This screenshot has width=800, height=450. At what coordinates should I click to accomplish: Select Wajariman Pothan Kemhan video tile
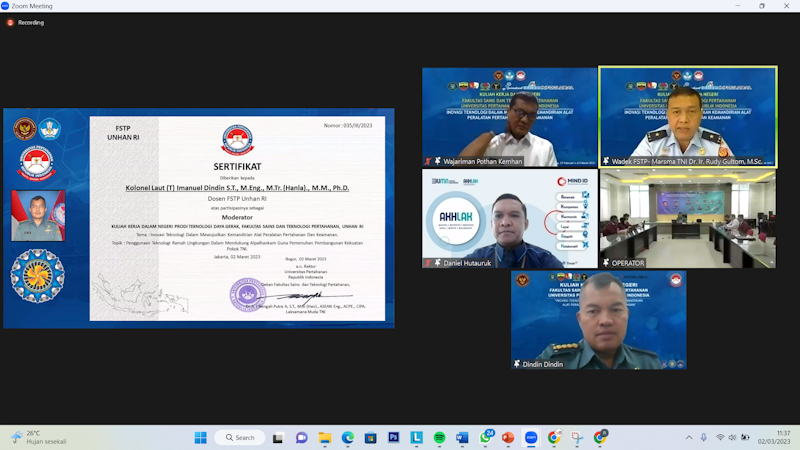pyautogui.click(x=509, y=117)
